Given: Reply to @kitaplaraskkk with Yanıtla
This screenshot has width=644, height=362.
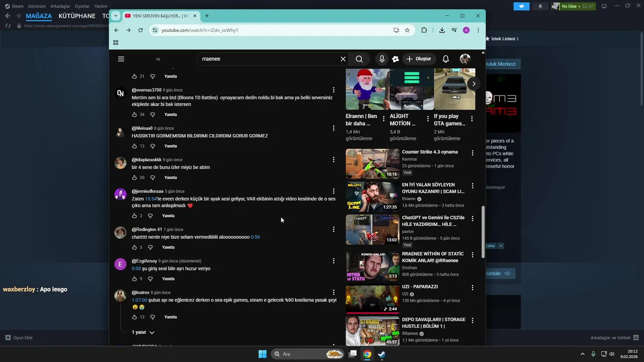Looking at the screenshot, I should tap(171, 177).
